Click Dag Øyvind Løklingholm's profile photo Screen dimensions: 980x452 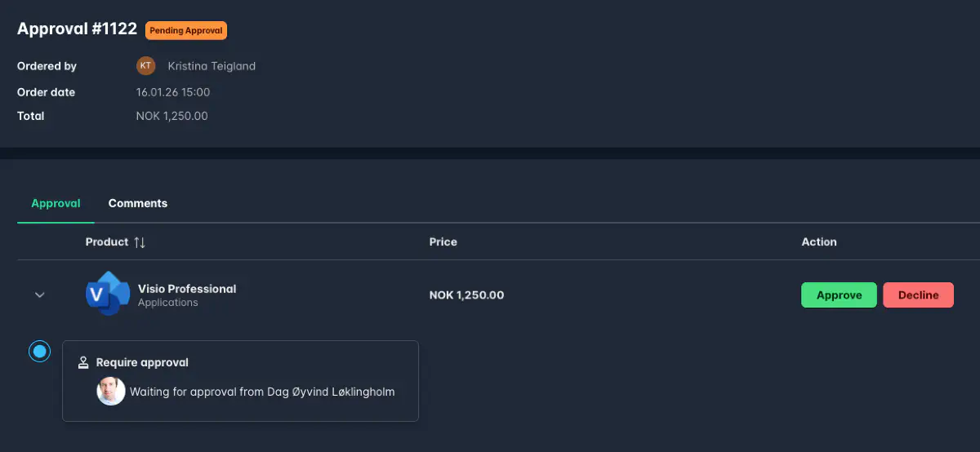[x=111, y=392]
